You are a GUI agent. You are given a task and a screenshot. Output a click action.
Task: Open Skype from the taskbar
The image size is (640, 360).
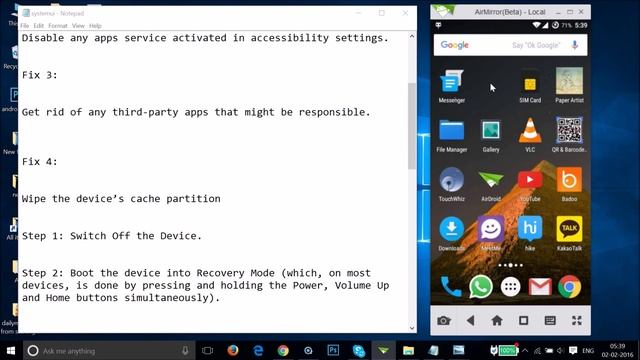point(358,351)
